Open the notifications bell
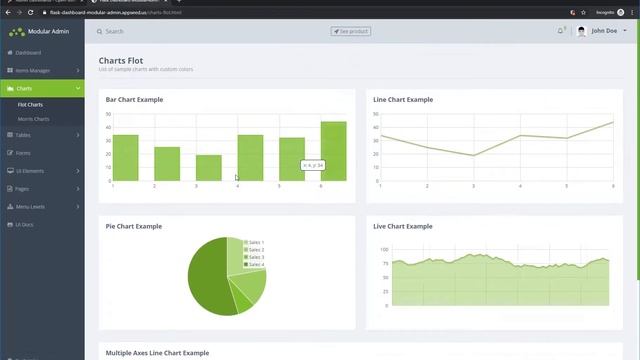Image resolution: width=640 pixels, height=360 pixels. click(x=560, y=31)
